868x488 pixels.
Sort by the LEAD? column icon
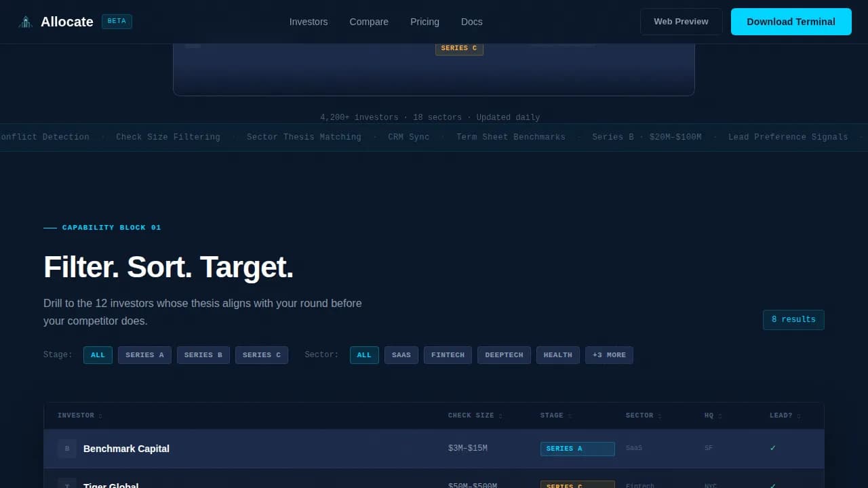click(798, 415)
